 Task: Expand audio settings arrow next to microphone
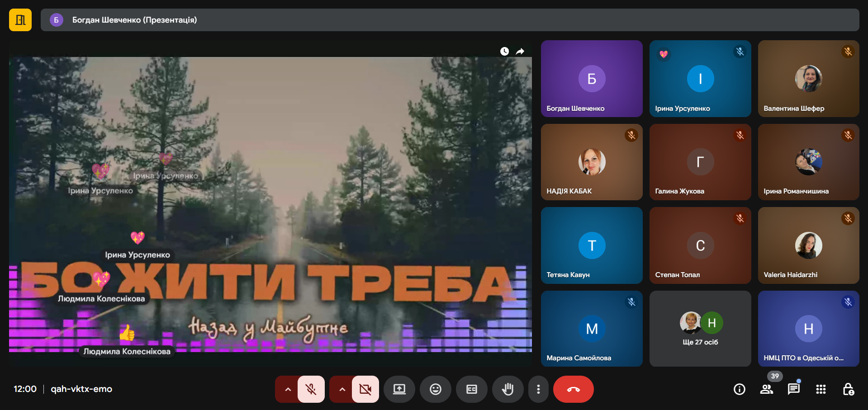pyautogui.click(x=288, y=389)
